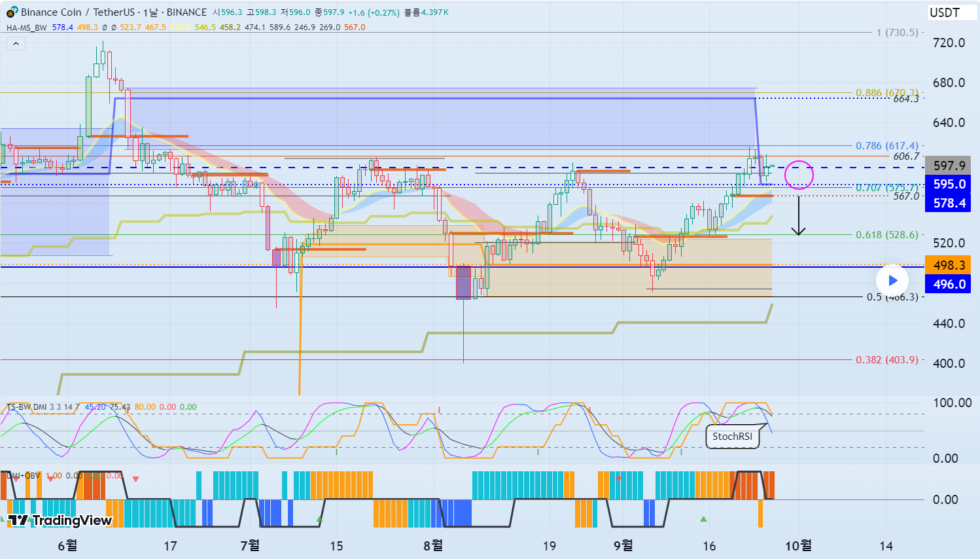Screen dimensions: 980x559
Task: Click the 100.00 oscillator scale value
Action: [x=952, y=403]
